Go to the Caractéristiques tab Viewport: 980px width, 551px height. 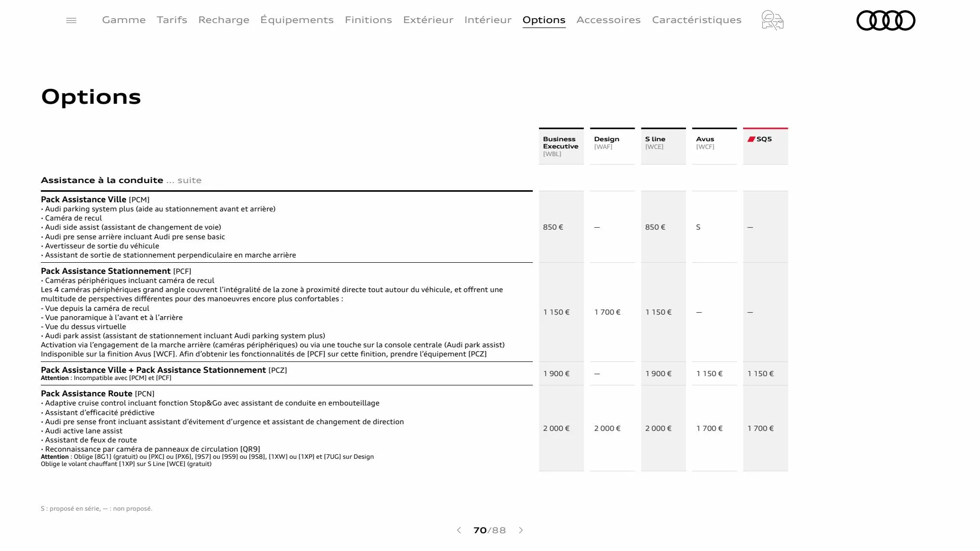697,20
